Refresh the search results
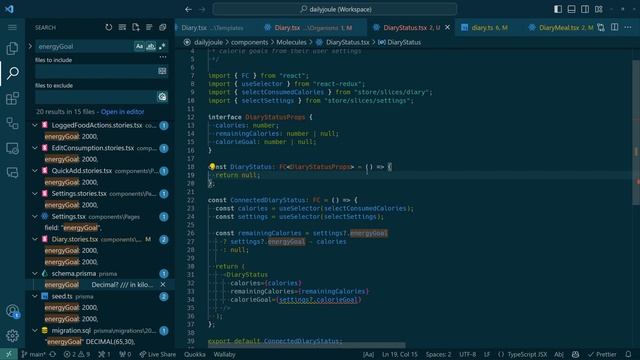This screenshot has height=360, width=640. point(109,27)
